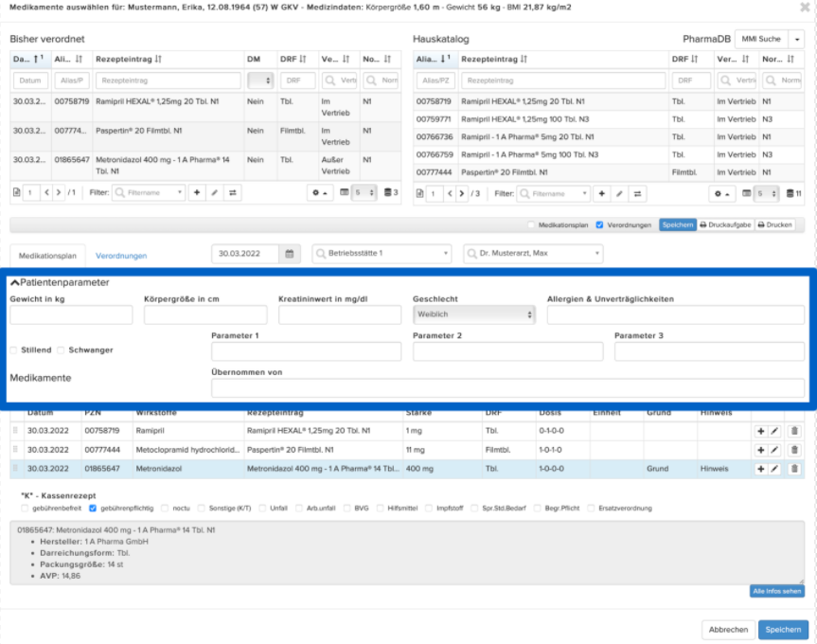This screenshot has height=644, width=817.
Task: Add entry using plus in Paspertin row
Action: [761, 450]
